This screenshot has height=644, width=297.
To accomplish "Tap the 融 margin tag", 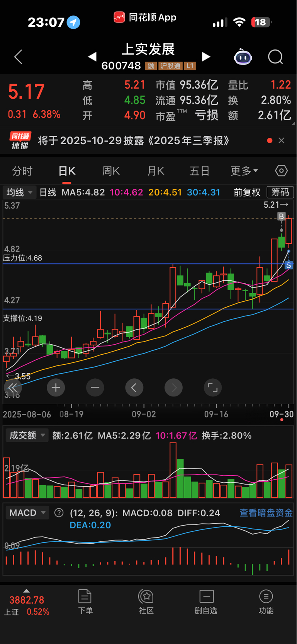I will [x=151, y=66].
